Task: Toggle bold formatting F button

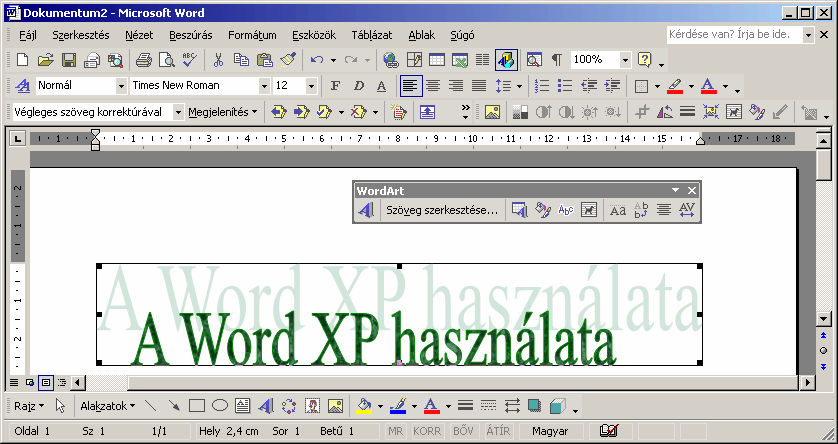Action: (335, 85)
